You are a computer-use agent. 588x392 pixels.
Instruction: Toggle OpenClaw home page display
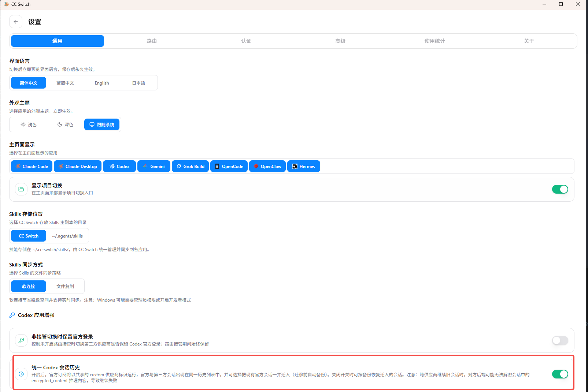coord(267,166)
